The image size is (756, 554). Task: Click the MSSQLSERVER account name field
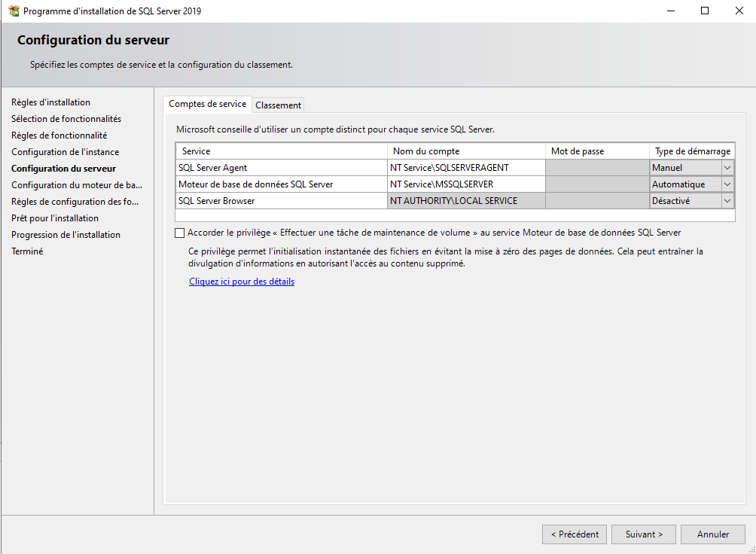[465, 184]
